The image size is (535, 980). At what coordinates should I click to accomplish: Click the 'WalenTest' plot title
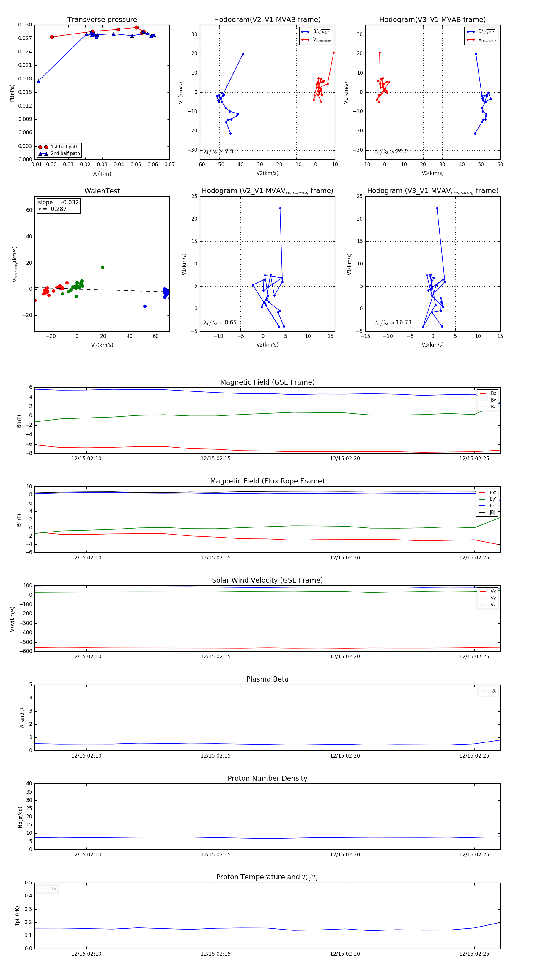click(102, 191)
